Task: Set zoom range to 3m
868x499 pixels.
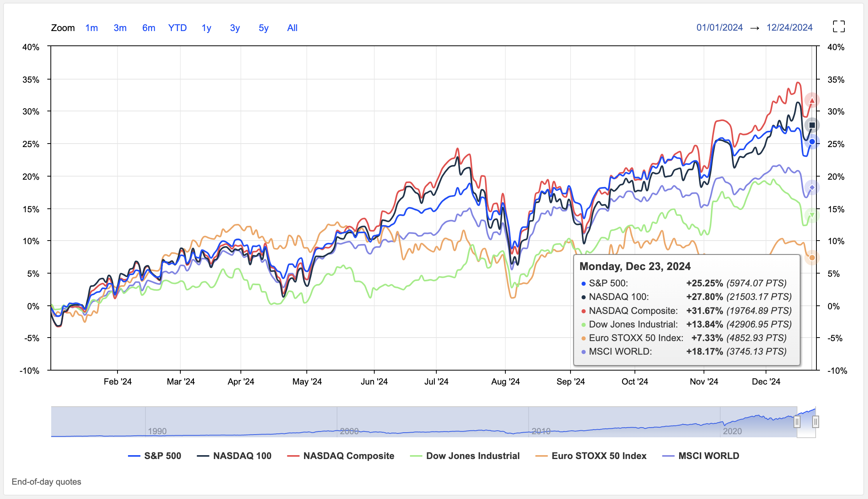Action: coord(120,28)
